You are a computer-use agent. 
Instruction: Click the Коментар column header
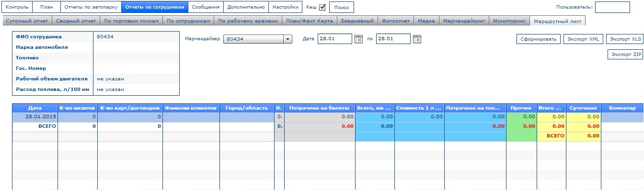click(622, 108)
